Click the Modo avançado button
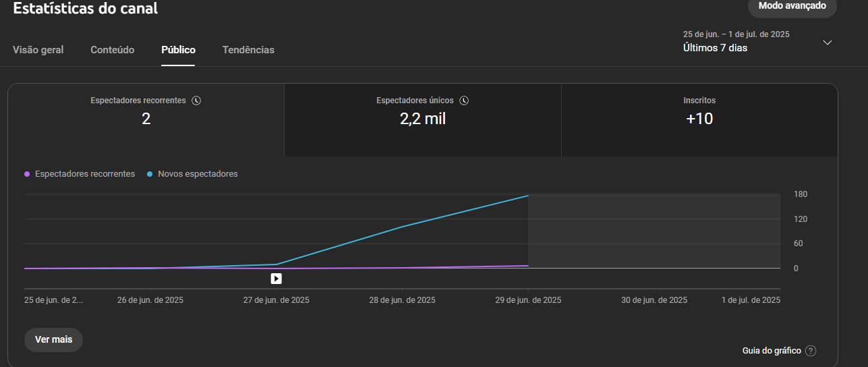This screenshot has width=868, height=367. [x=792, y=6]
